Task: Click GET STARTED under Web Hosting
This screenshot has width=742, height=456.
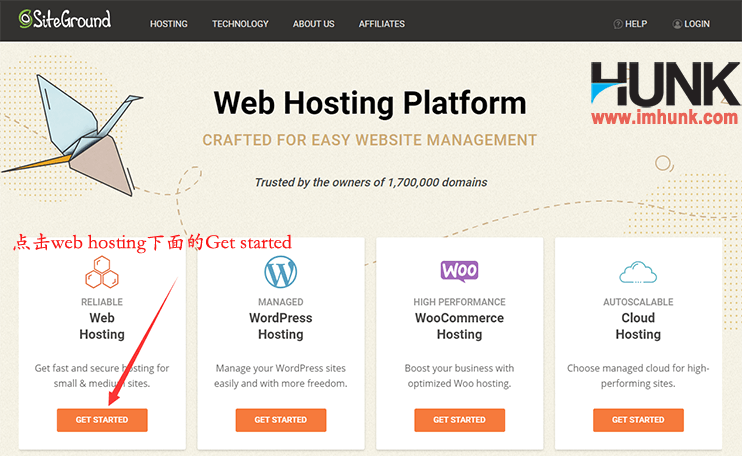Action: [x=102, y=420]
